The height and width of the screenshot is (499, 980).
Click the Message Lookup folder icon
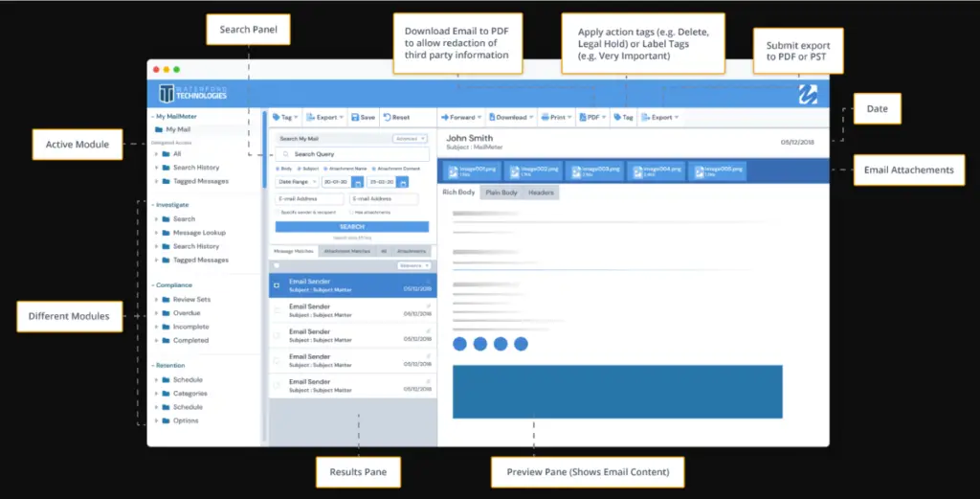click(x=166, y=233)
